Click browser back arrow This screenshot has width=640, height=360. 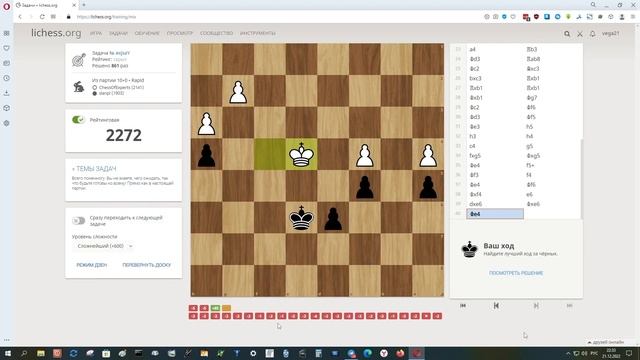pos(20,17)
